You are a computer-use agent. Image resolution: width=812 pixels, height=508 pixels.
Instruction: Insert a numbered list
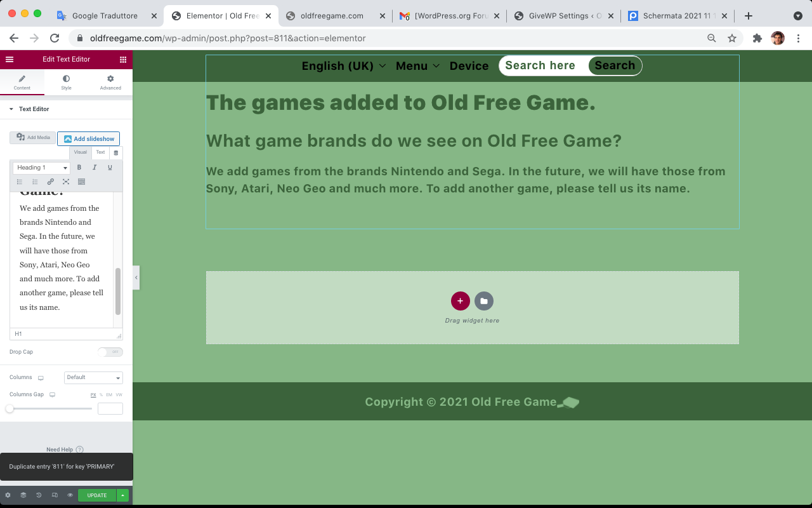(x=35, y=182)
